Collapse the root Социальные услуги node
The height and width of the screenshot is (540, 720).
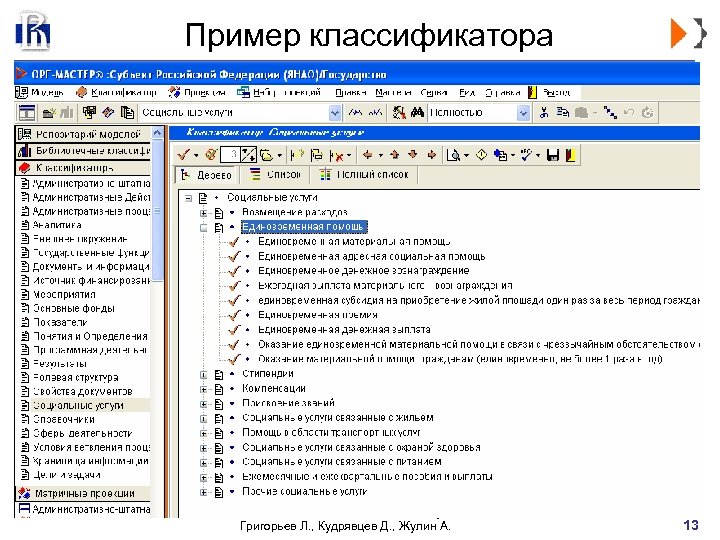pyautogui.click(x=188, y=198)
